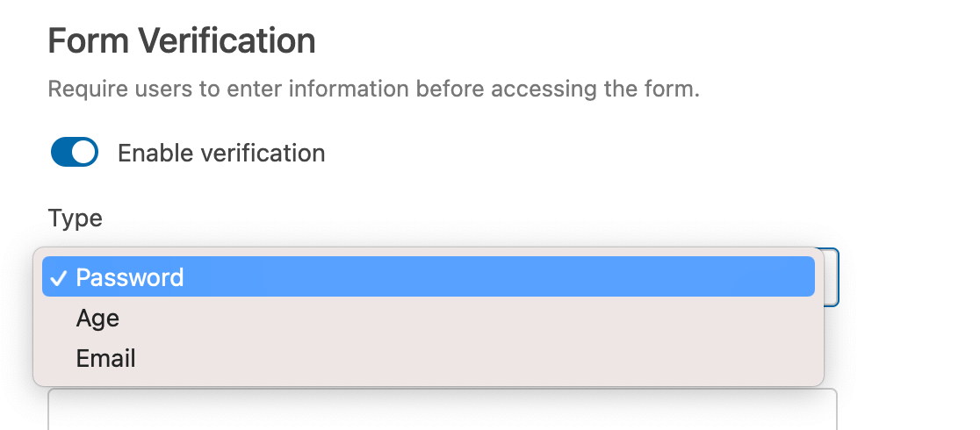Click the "Enable verification" label text
The image size is (980, 430).
coord(221,154)
